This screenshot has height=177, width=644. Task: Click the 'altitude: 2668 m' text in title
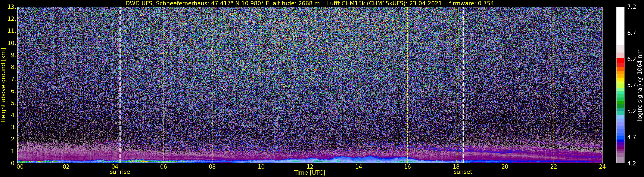click(296, 3)
